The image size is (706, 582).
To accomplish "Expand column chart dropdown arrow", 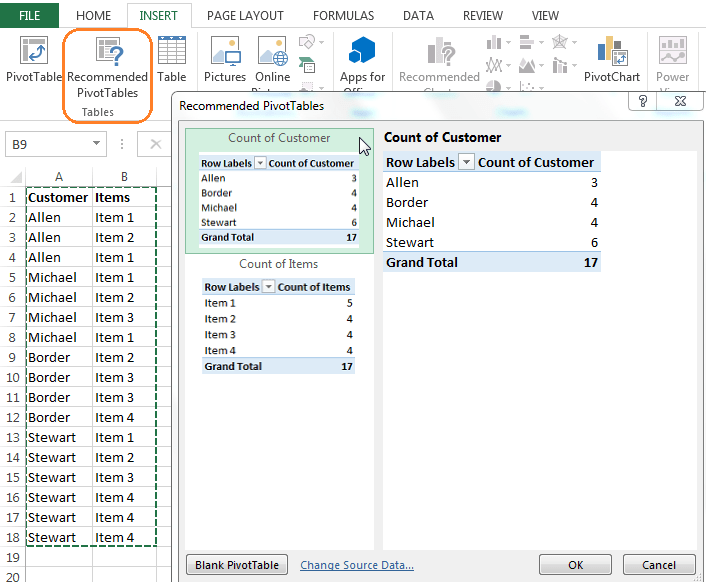I will (509, 42).
